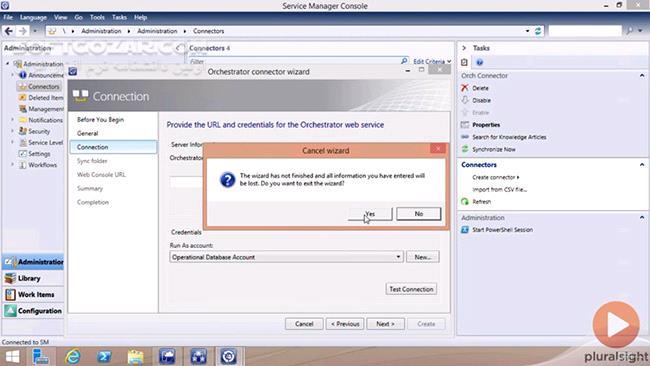The height and width of the screenshot is (366, 650).
Task: Open Internet Explorer from the taskbar
Action: 73,356
